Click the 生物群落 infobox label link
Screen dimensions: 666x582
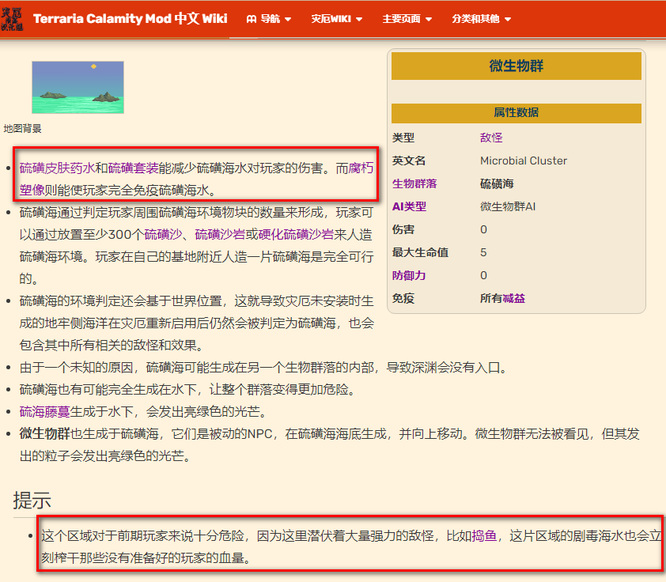pos(415,184)
